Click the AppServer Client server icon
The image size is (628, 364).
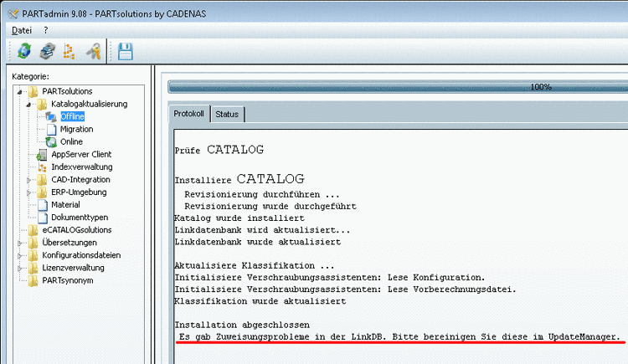[x=42, y=155]
